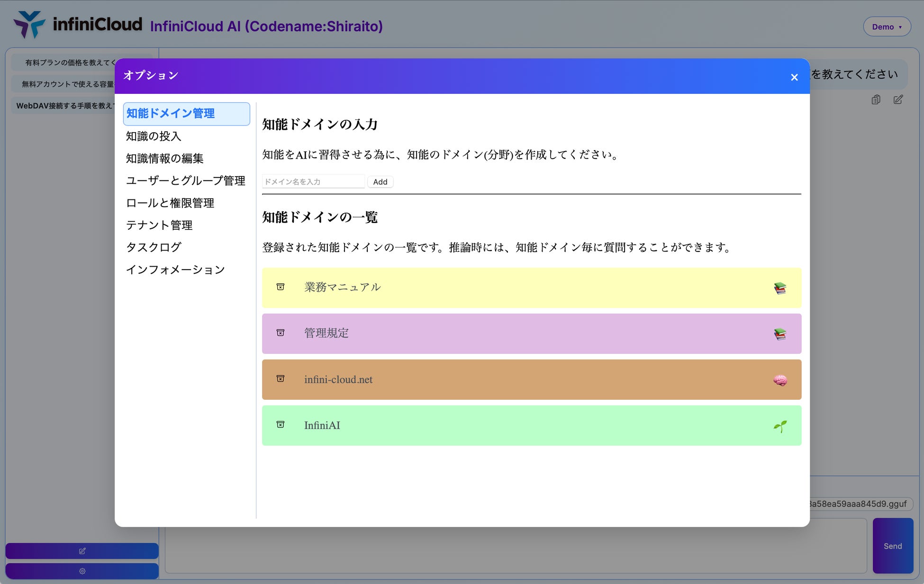
Task: Select 知識の投入 menu item
Action: point(154,136)
